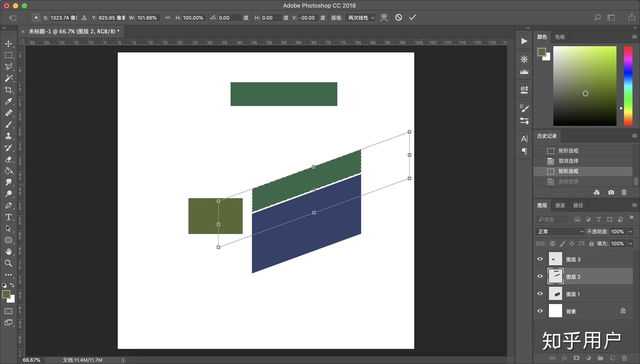Reset default foreground and background colors
Viewport: 640px width, 364px height.
[x=4, y=285]
